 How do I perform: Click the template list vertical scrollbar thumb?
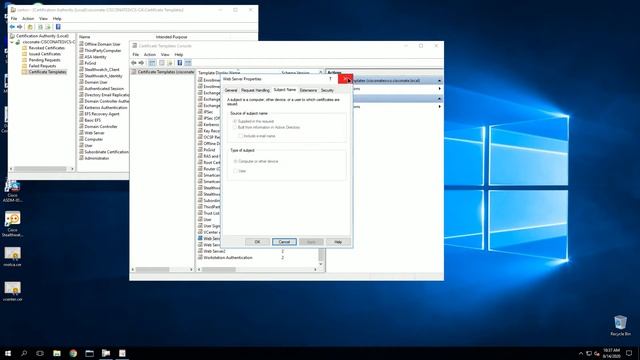pyautogui.click(x=321, y=255)
